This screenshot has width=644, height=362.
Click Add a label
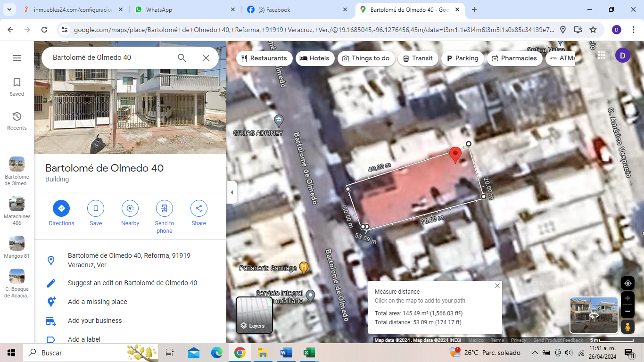click(130, 339)
